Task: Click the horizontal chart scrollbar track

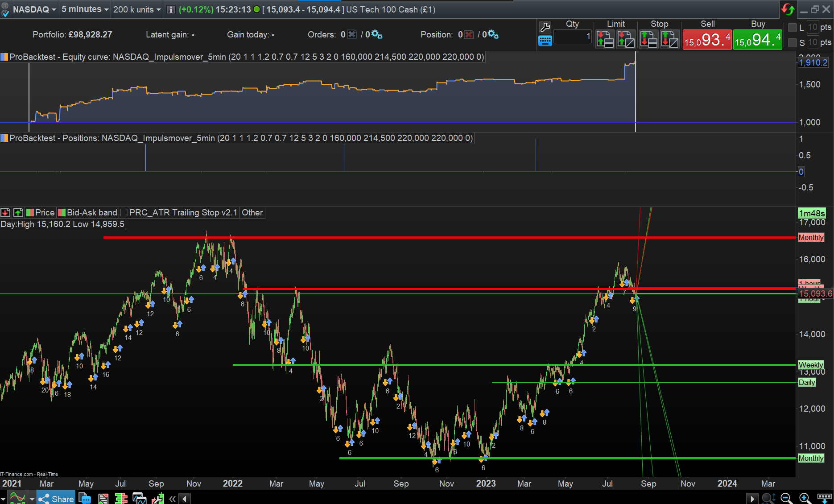Action: click(468, 499)
